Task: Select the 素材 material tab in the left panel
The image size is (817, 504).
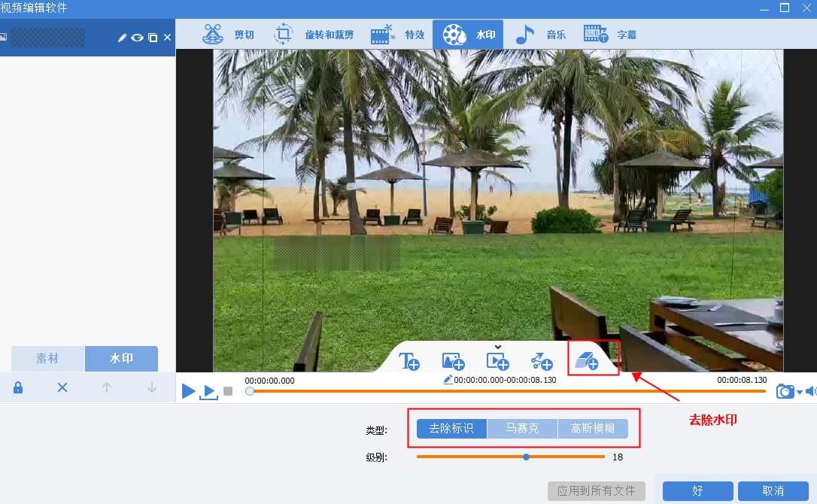Action: (48, 359)
